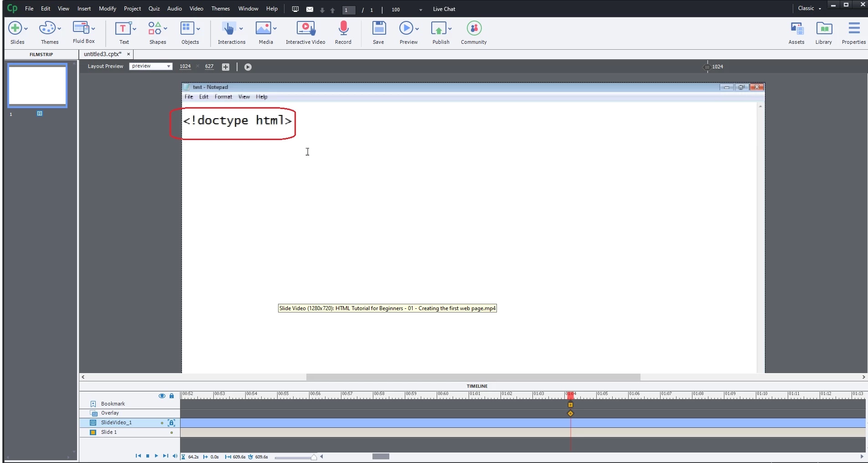Toggle lock for the SlideVideo_1 layer
The image size is (868, 463).
[171, 423]
